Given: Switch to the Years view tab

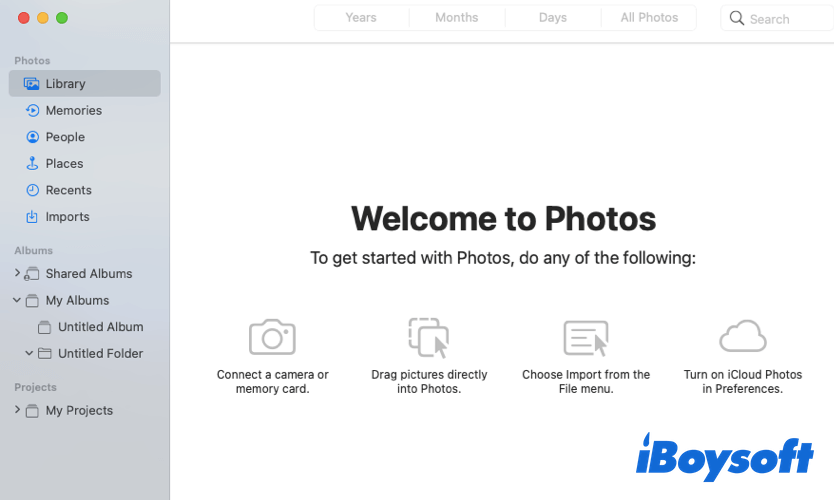Looking at the screenshot, I should (x=361, y=18).
